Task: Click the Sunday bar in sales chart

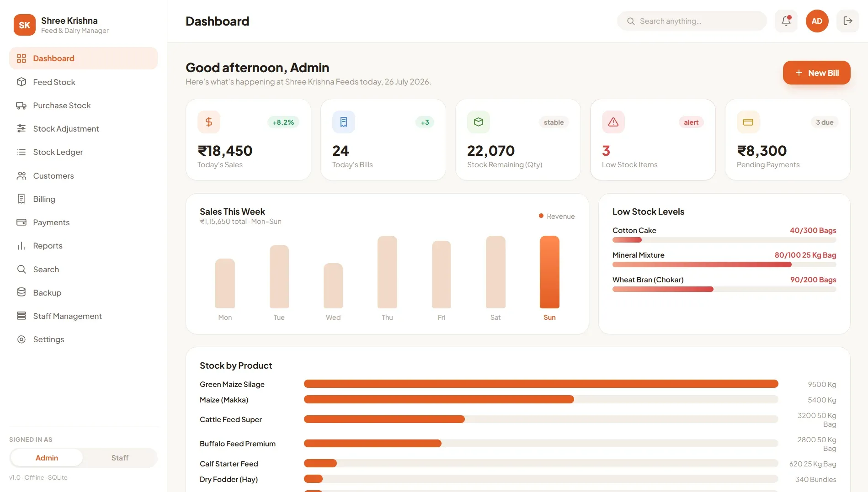Action: [549, 272]
